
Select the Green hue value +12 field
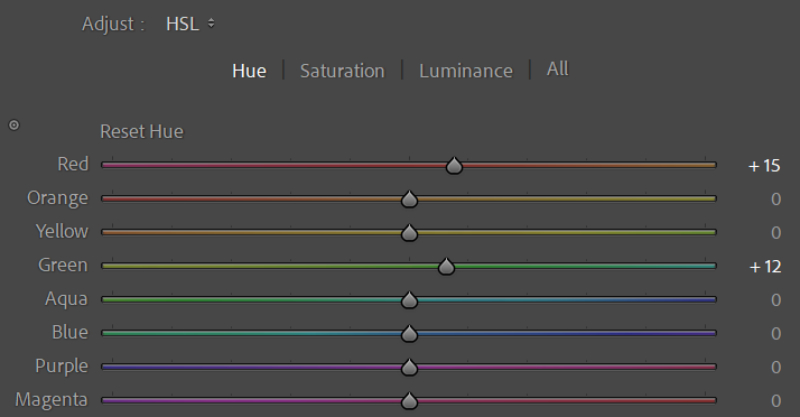pyautogui.click(x=765, y=266)
